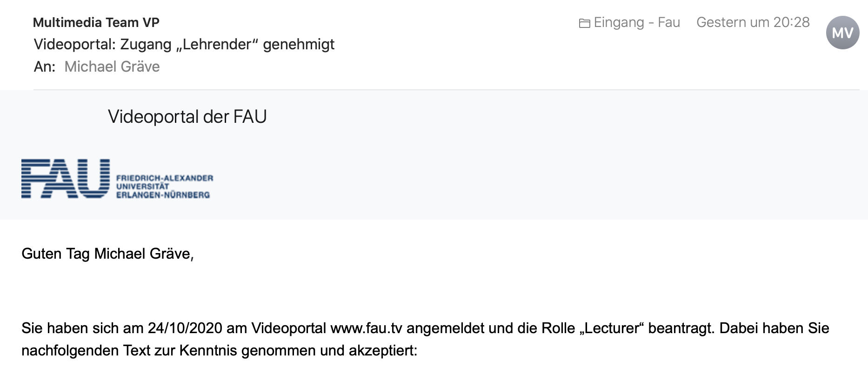868x375 pixels.
Task: Click the Friedrich-Alexander Universität logo text
Action: [164, 186]
